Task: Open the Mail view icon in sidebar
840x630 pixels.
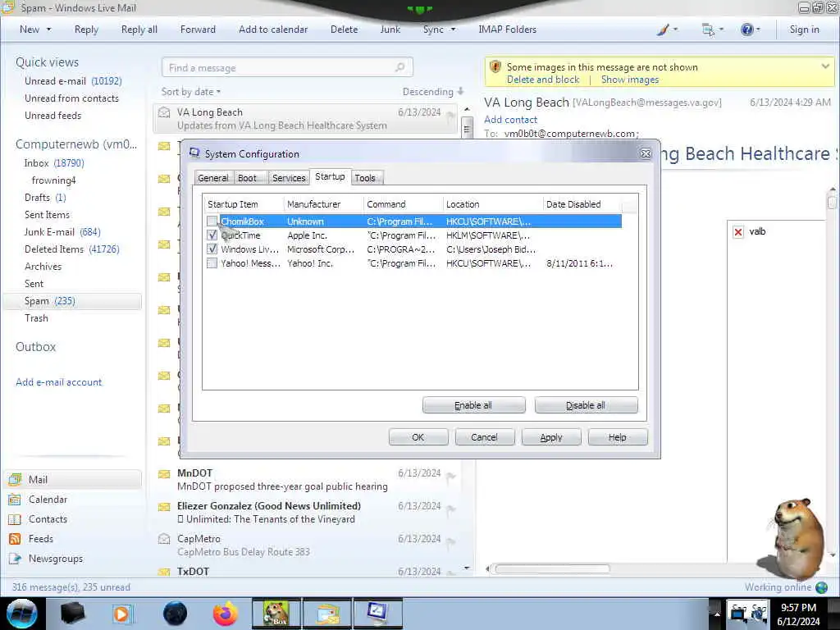Action: [15, 479]
